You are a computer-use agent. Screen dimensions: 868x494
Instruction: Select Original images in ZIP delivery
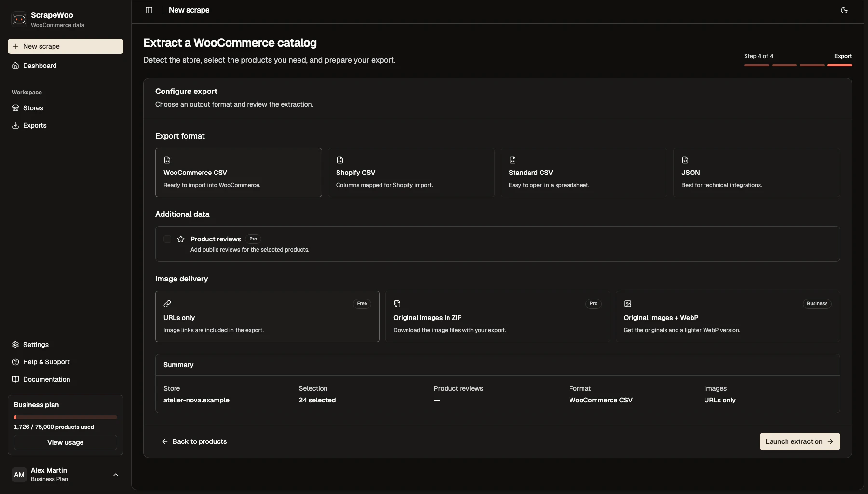click(x=498, y=316)
